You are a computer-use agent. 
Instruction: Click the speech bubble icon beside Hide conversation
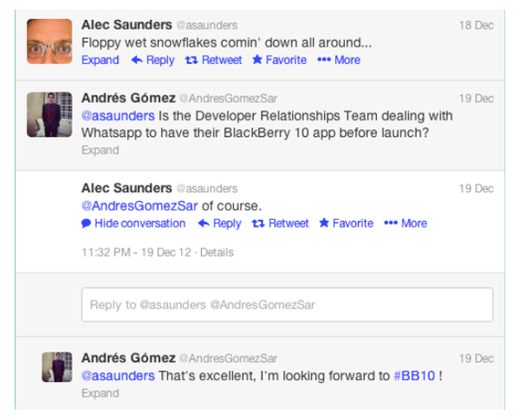click(x=86, y=223)
